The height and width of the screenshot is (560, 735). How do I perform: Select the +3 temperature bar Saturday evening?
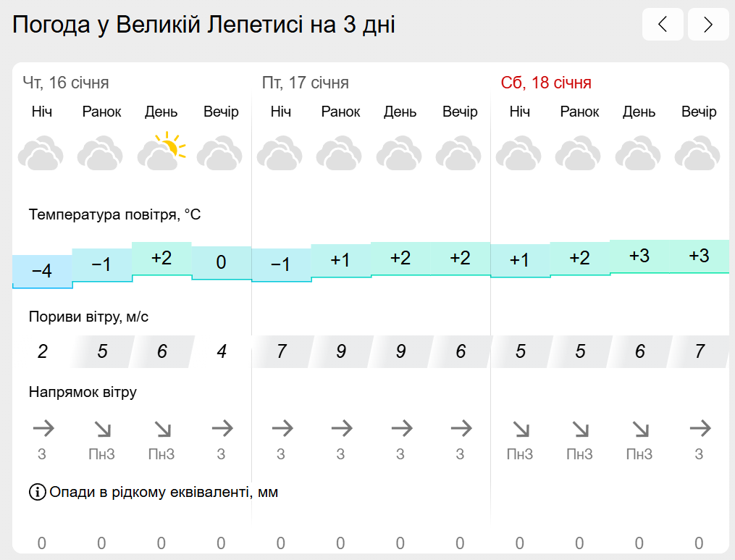(699, 256)
